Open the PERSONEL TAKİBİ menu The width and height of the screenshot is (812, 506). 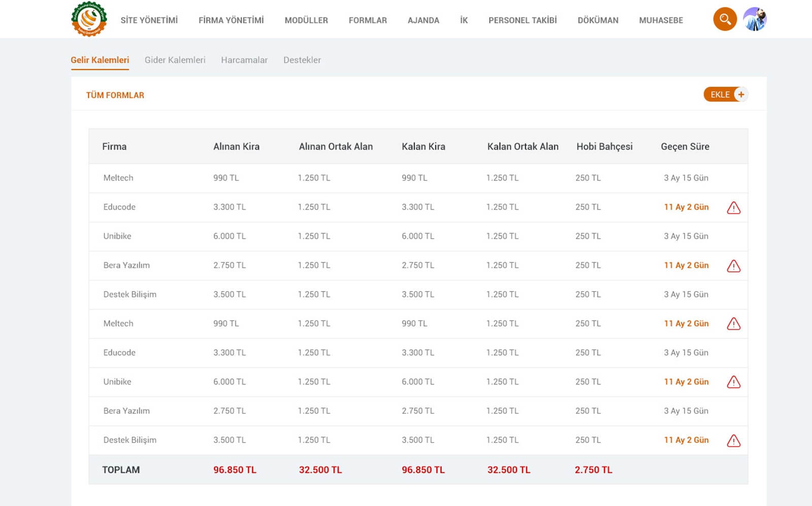tap(522, 20)
